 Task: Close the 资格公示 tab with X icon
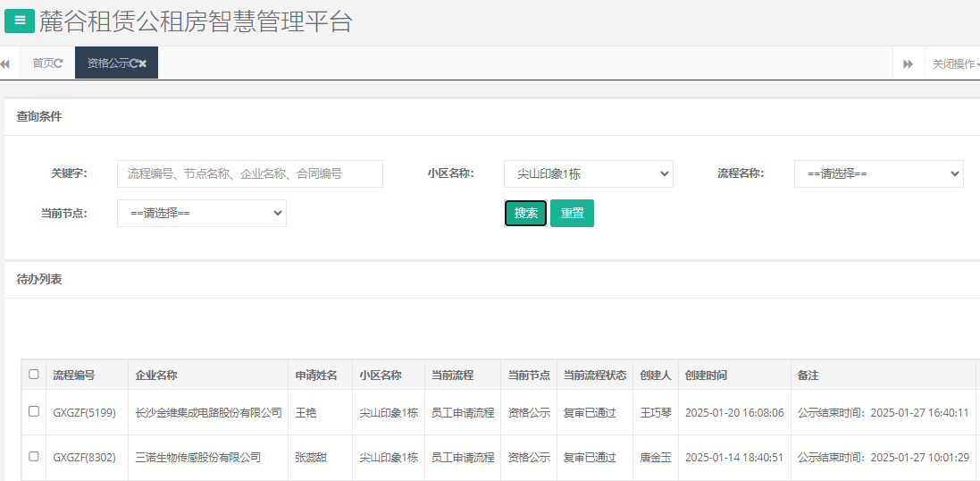tap(143, 63)
